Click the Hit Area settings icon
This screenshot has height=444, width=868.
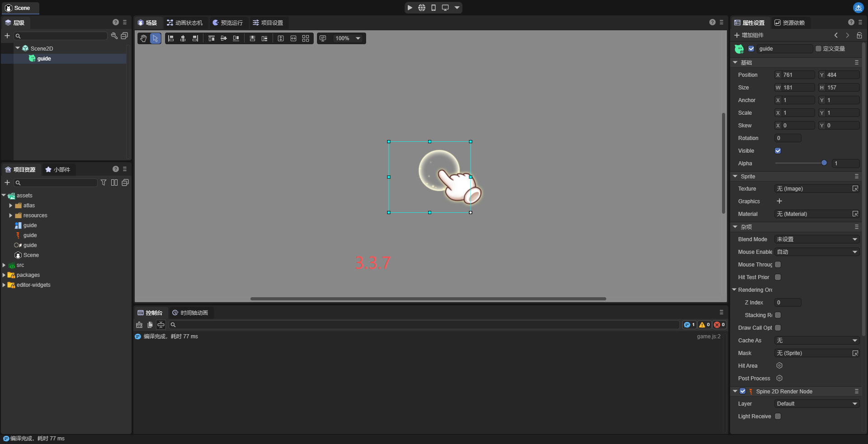pyautogui.click(x=779, y=366)
